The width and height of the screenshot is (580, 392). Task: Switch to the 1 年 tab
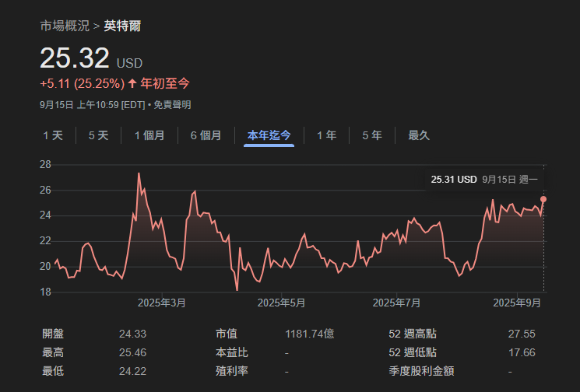point(327,135)
